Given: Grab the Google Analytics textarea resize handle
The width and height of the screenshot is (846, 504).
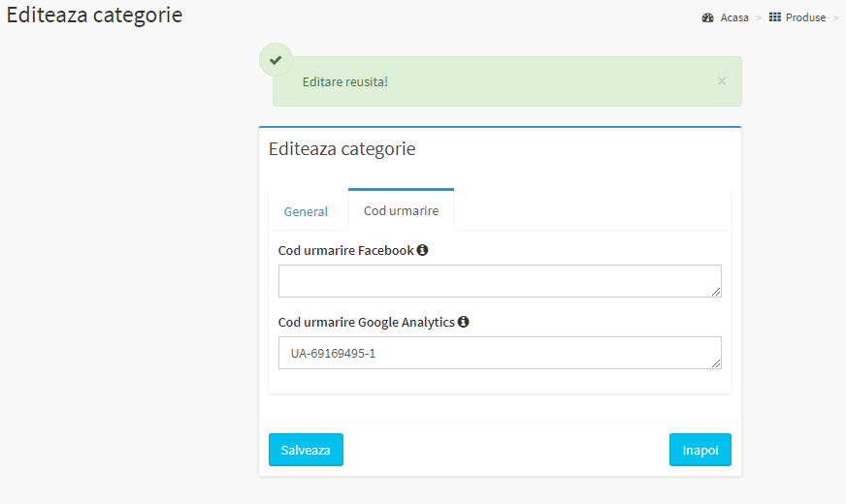Looking at the screenshot, I should (x=716, y=363).
